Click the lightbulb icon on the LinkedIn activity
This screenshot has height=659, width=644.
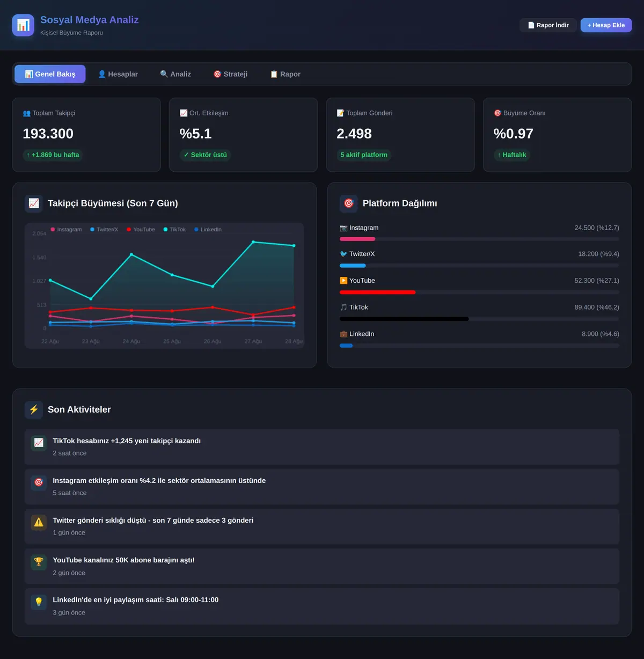pyautogui.click(x=39, y=602)
